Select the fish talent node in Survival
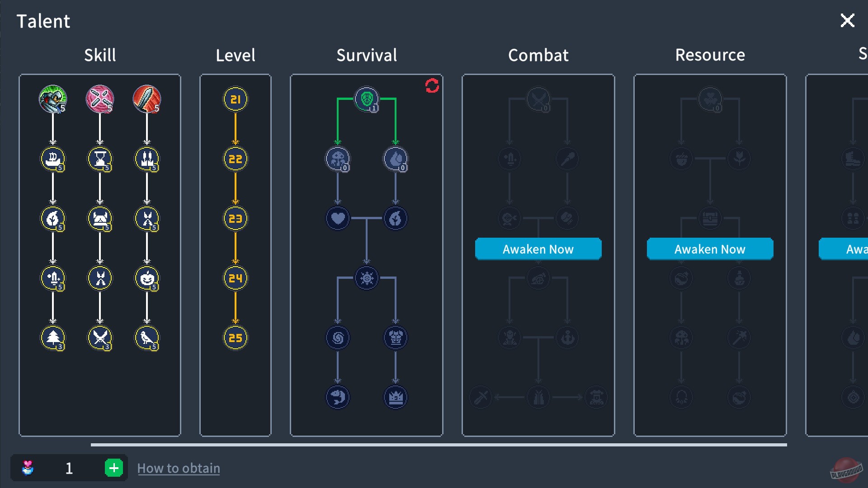This screenshot has width=868, height=488. [x=338, y=398]
